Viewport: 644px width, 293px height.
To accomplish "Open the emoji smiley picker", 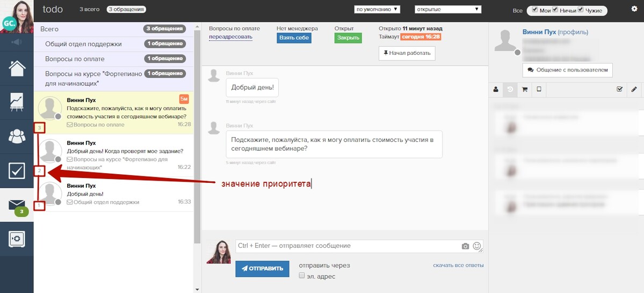I will coord(477,246).
